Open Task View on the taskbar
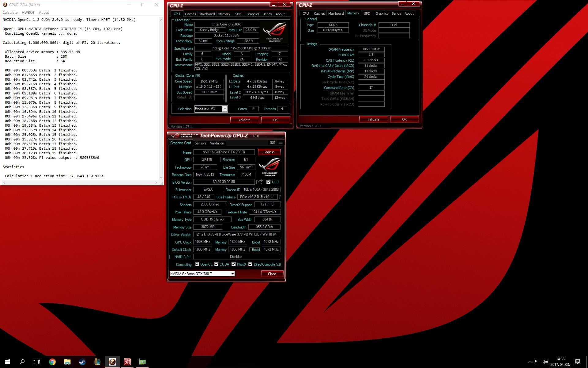 point(37,362)
